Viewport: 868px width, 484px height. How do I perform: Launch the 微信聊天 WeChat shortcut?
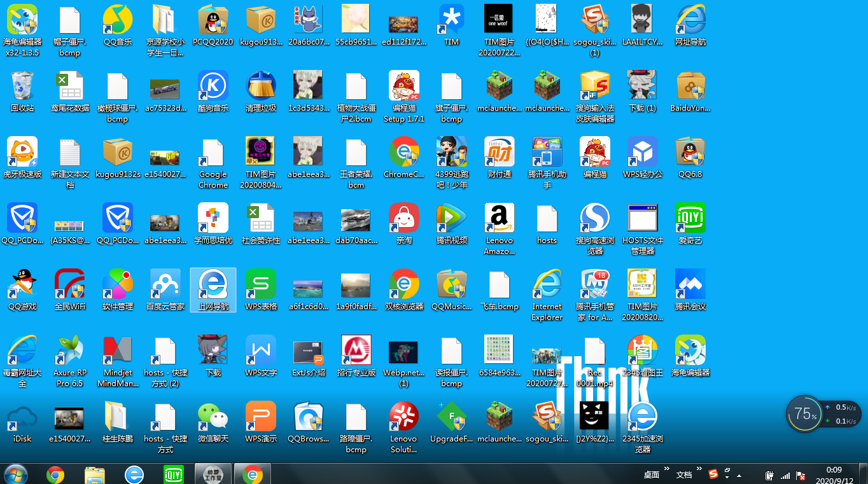tap(213, 422)
